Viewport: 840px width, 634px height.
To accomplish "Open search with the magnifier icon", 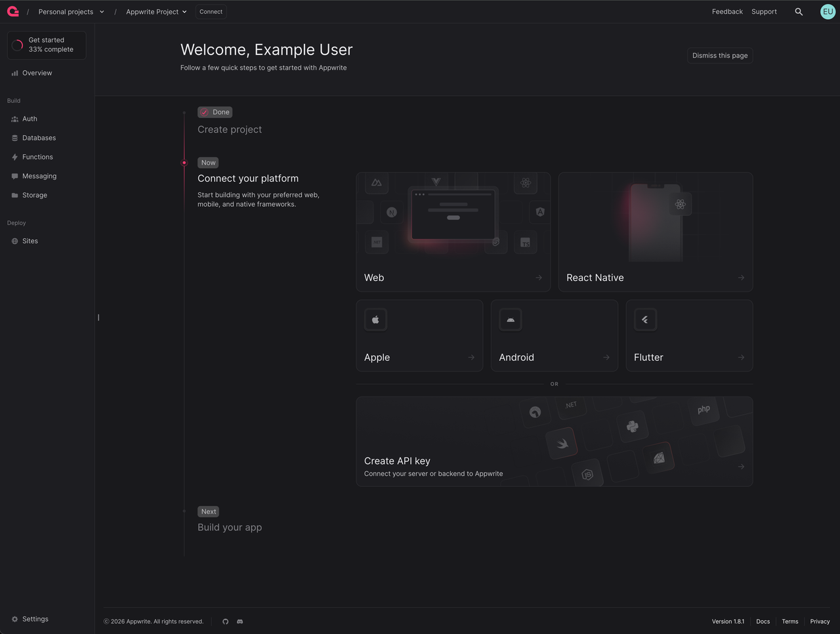I will point(799,12).
